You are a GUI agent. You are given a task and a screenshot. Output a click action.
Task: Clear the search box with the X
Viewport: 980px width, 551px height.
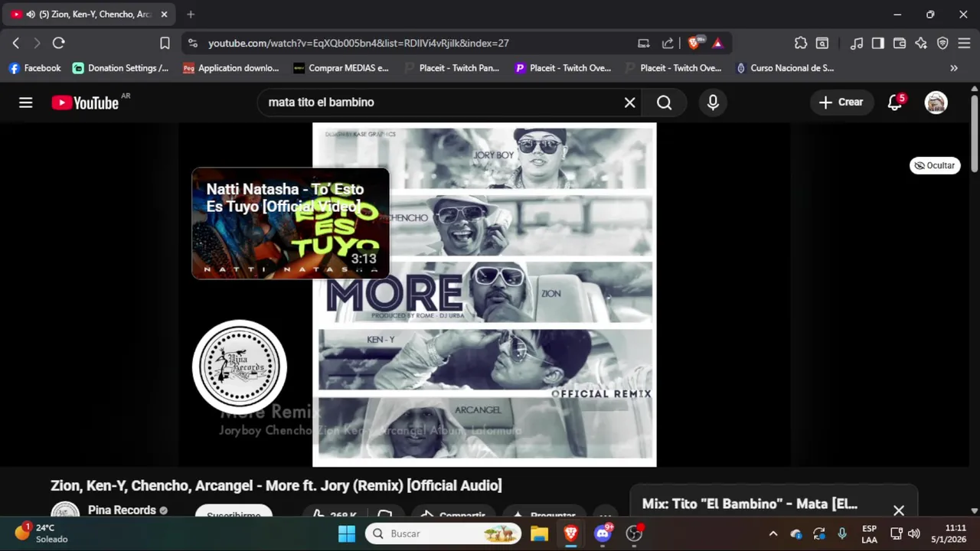click(x=629, y=103)
